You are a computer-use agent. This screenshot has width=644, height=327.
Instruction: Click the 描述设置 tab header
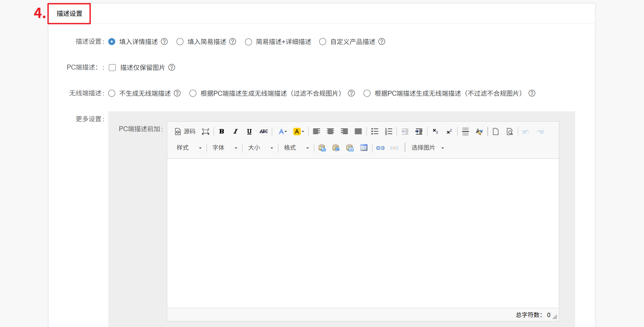69,14
